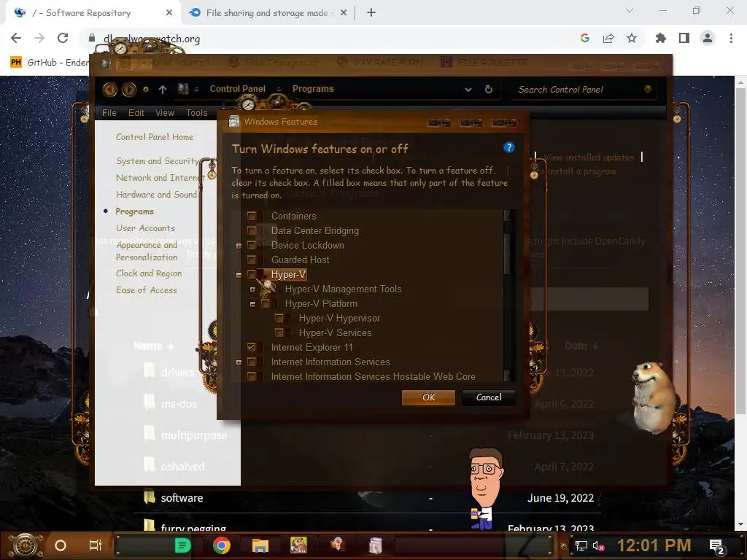Open the address bar history dropdown
This screenshot has height=560, width=747.
click(468, 89)
